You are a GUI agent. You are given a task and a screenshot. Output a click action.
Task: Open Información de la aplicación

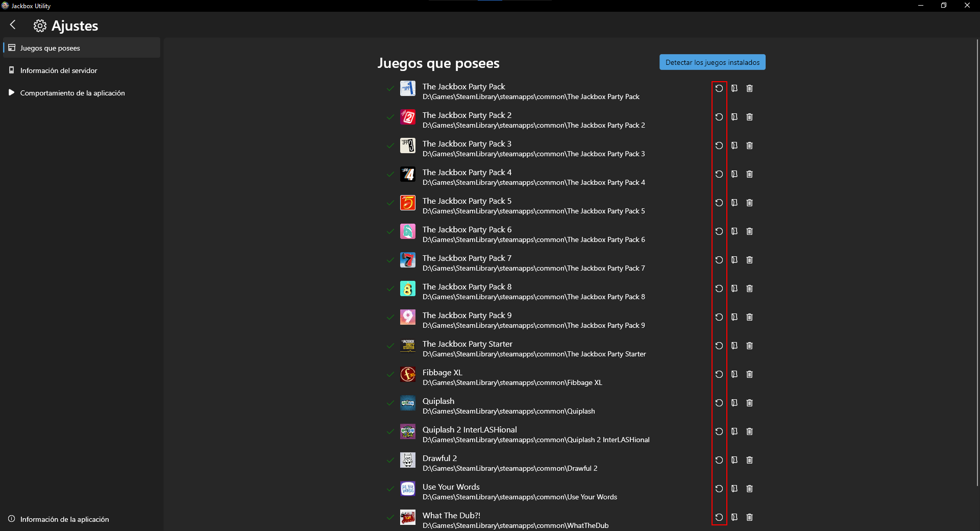[64, 519]
